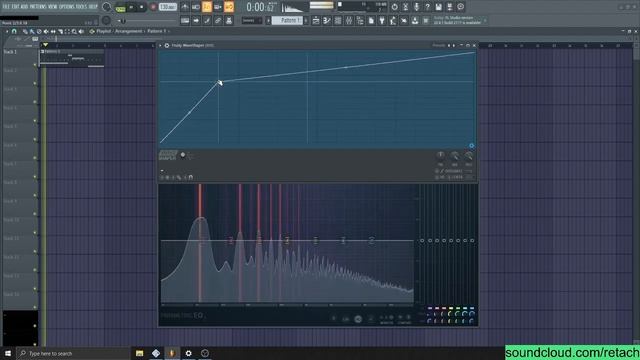Select the Playlist zoom tool
The height and width of the screenshot is (360, 640).
click(x=74, y=31)
